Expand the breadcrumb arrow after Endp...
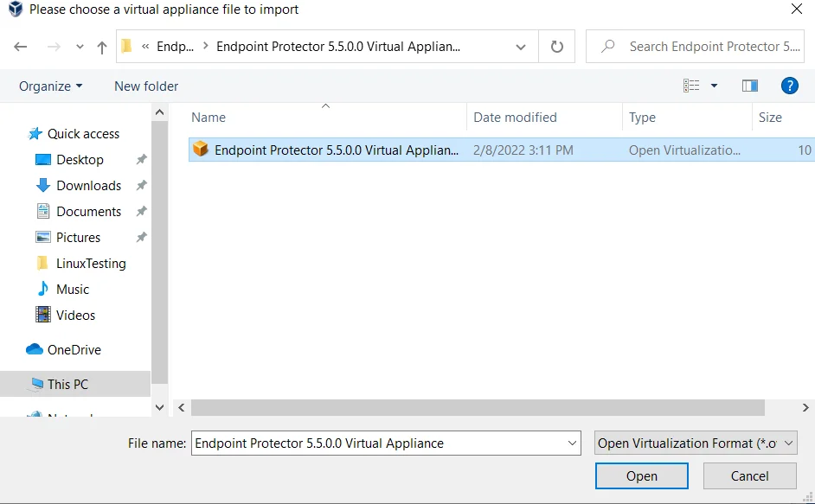Image resolution: width=815 pixels, height=504 pixels. coord(206,46)
